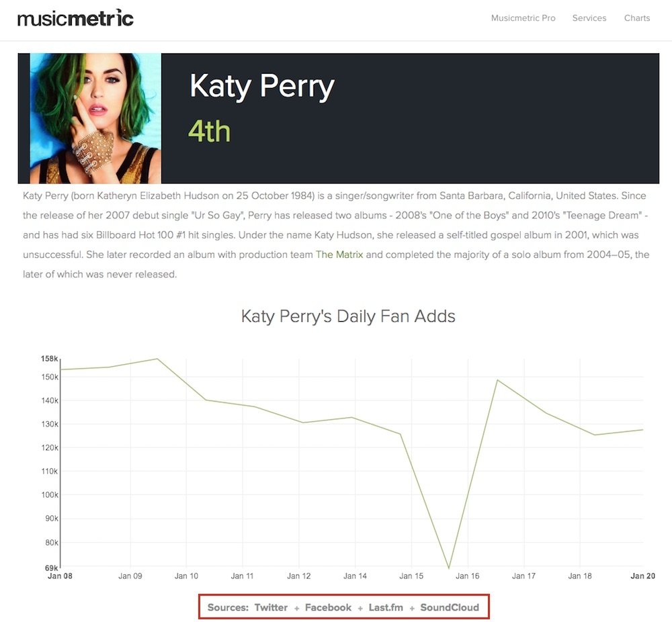Select the Facebook source
The height and width of the screenshot is (622, 672).
(x=328, y=607)
